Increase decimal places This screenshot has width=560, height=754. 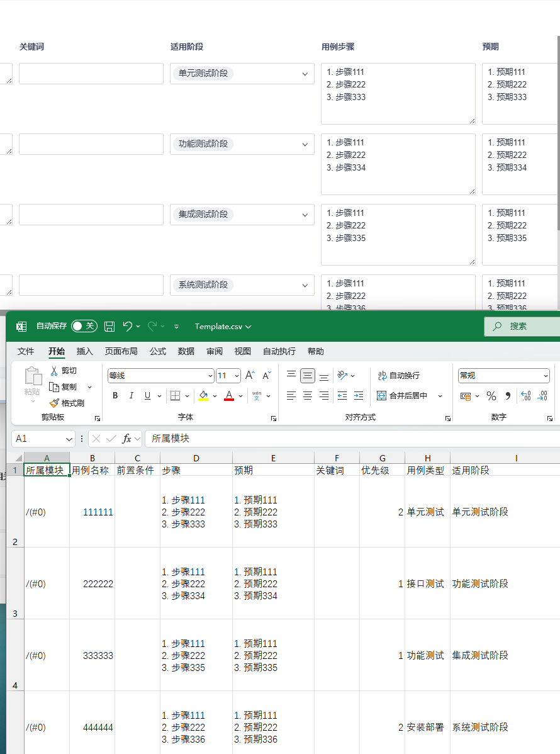pos(526,396)
